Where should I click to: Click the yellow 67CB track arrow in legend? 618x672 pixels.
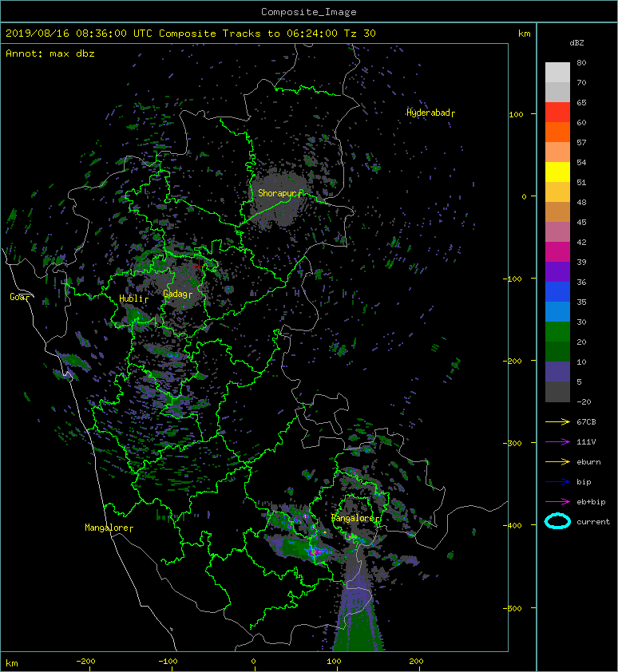[557, 421]
